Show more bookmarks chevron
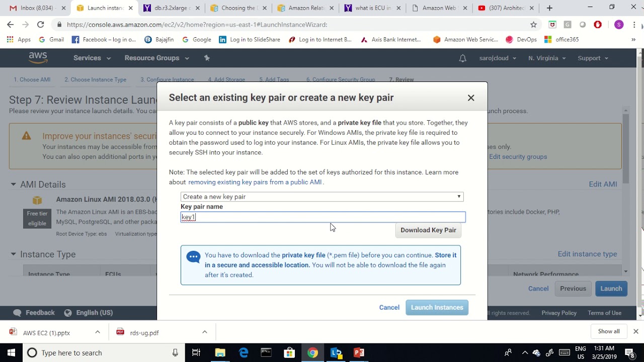644x362 pixels. point(633,40)
